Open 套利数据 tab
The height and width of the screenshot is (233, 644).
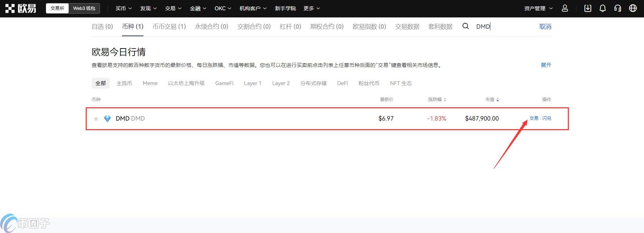[x=440, y=26]
